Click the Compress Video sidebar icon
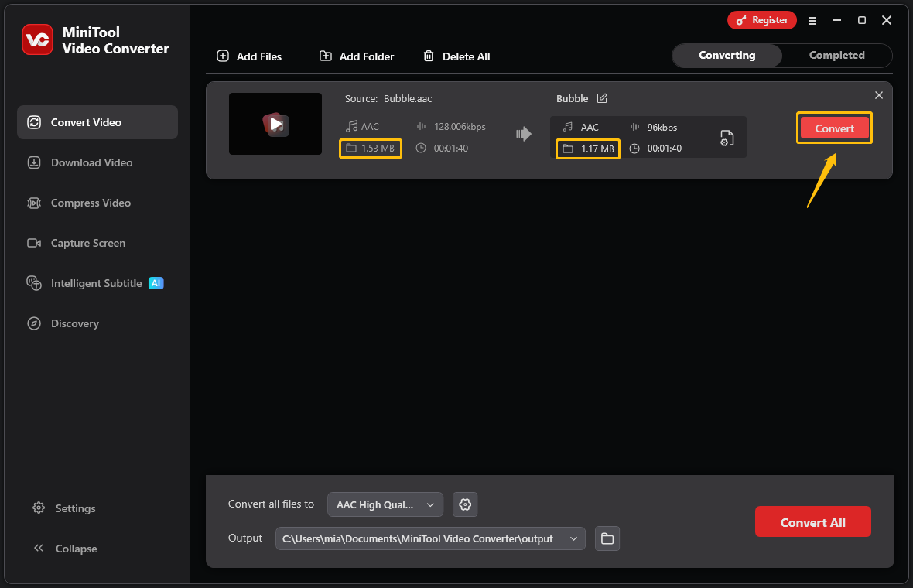The image size is (913, 588). point(34,203)
